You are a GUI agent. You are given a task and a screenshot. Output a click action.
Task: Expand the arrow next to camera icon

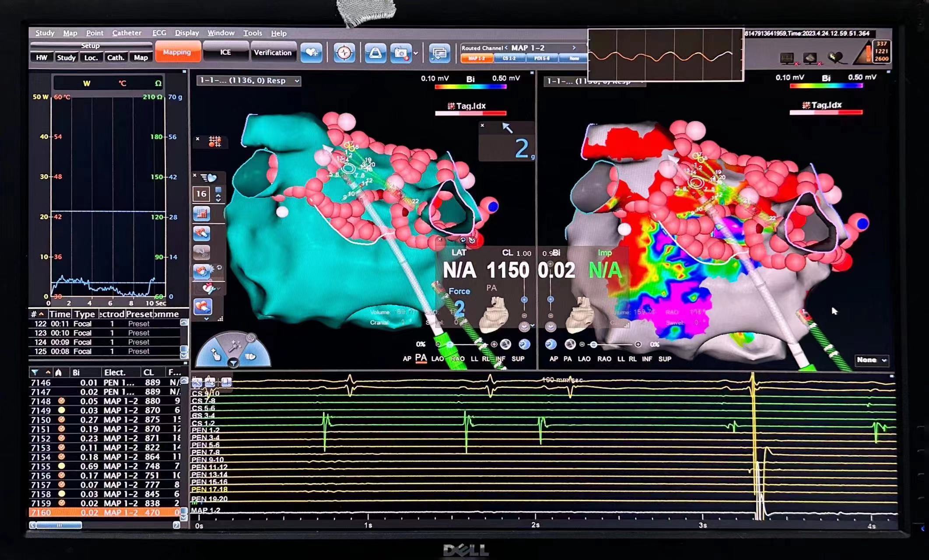(416, 53)
